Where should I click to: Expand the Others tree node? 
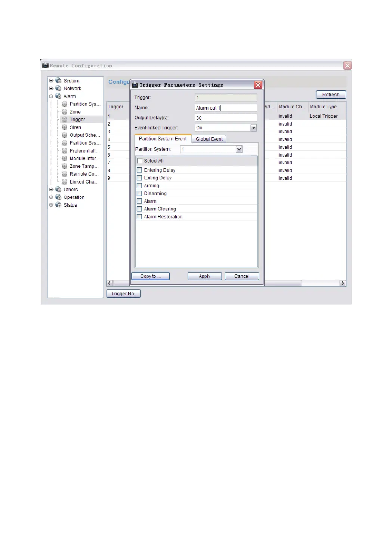coord(51,190)
